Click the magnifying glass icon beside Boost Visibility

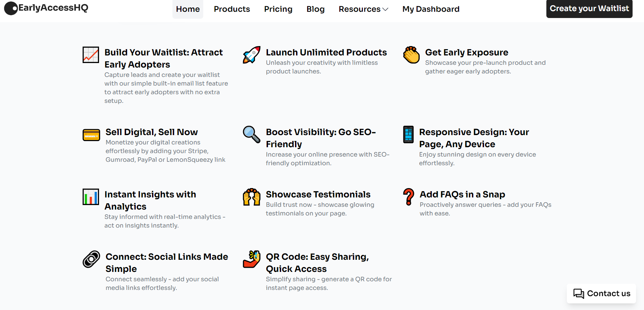pos(252,134)
